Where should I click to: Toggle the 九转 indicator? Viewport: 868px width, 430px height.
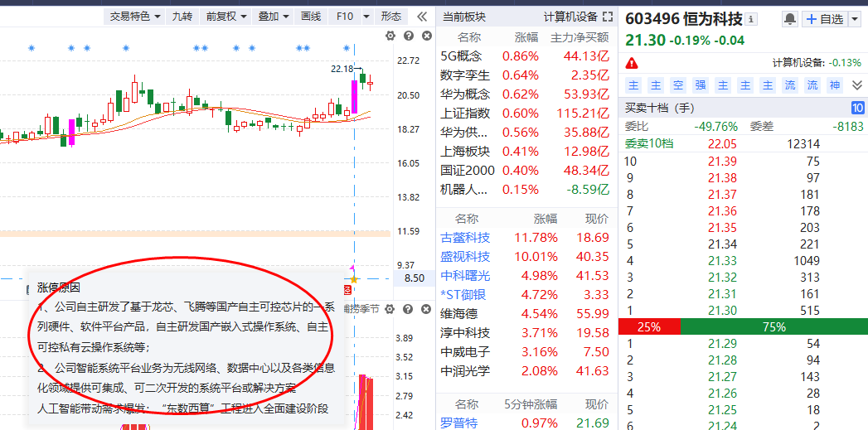[182, 17]
